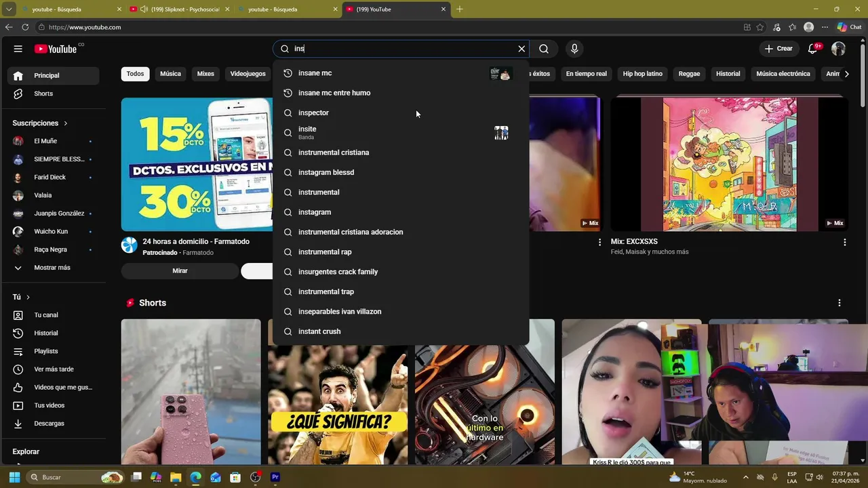Image resolution: width=868 pixels, height=488 pixels.
Task: Open the notifications bell
Action: (x=813, y=49)
